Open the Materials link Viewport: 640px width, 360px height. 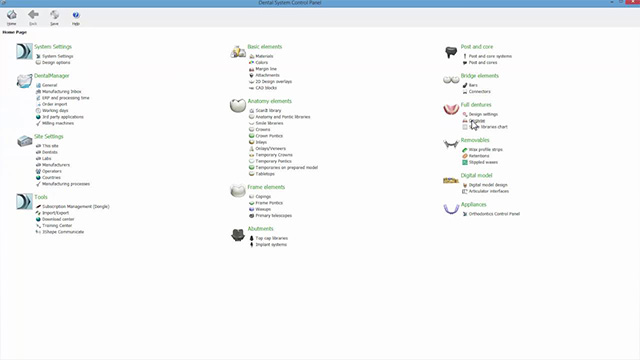click(x=264, y=56)
